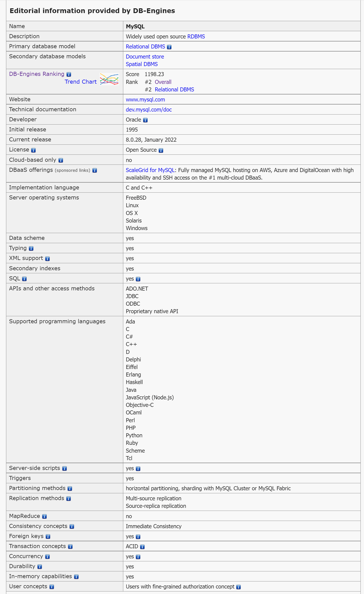Click Objective-C in programming languages

point(140,405)
